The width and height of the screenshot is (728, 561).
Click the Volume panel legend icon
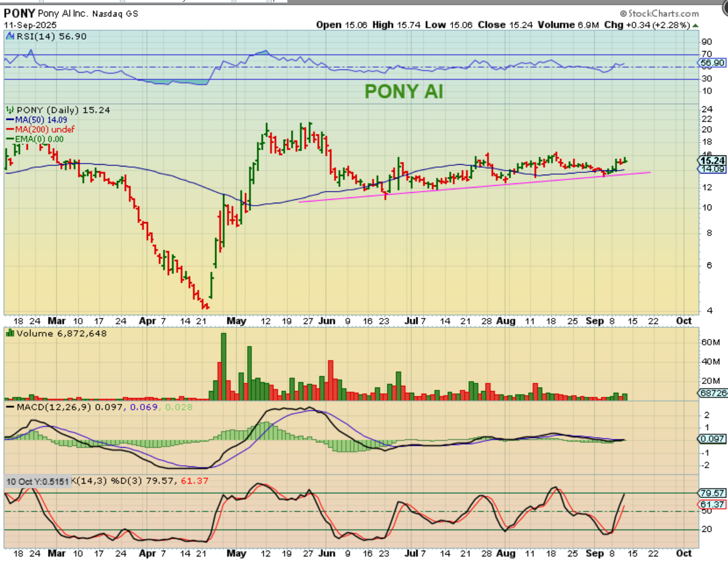[10, 333]
